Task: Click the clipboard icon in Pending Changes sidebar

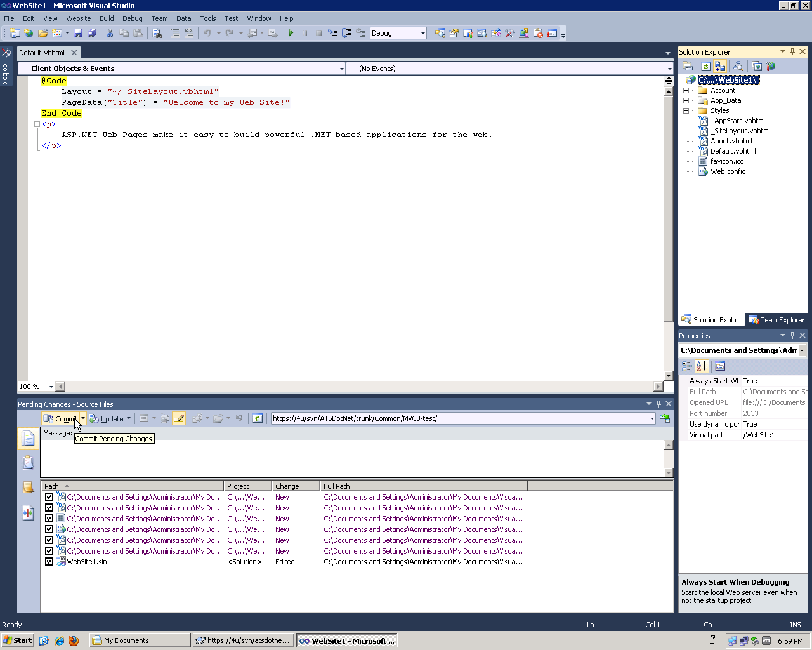Action: (28, 463)
